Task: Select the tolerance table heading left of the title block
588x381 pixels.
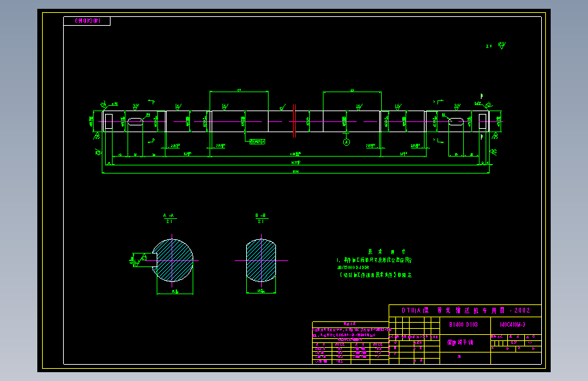Action: point(349,323)
